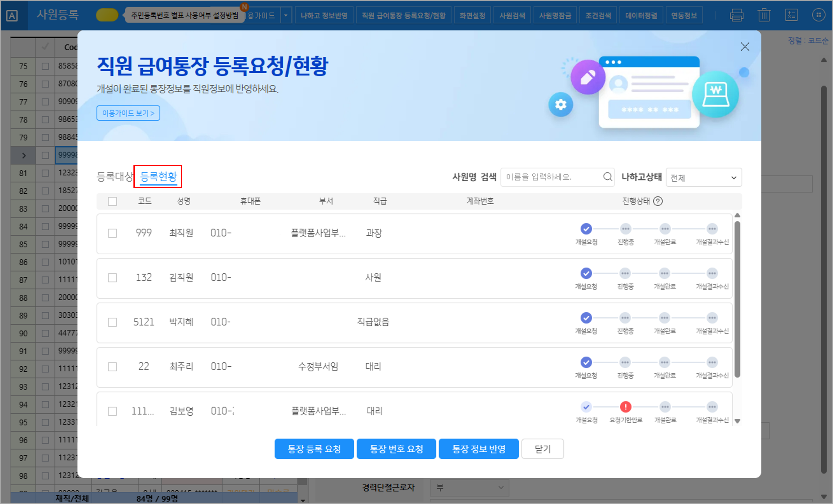Check the box for employee 김직원
833x504 pixels.
tap(112, 278)
